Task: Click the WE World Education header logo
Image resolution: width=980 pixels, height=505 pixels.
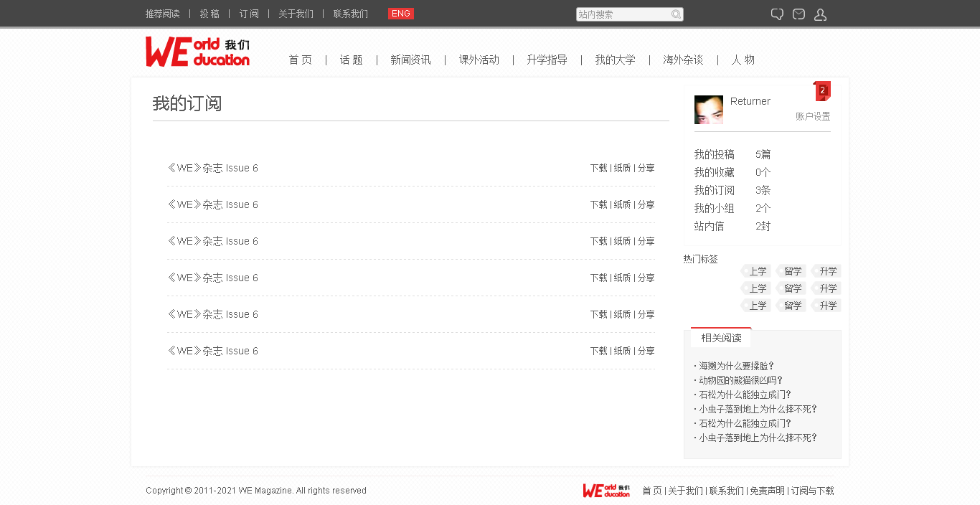Action: click(197, 52)
